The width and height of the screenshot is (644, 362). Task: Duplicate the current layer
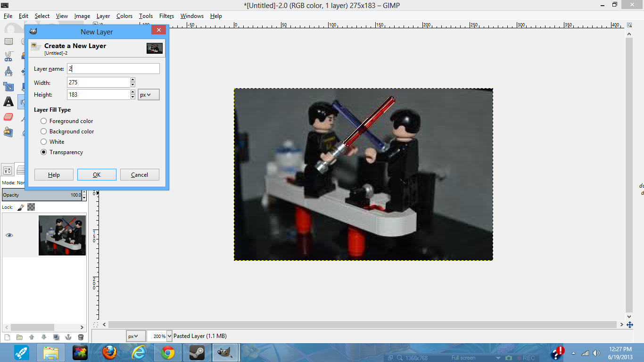click(56, 337)
